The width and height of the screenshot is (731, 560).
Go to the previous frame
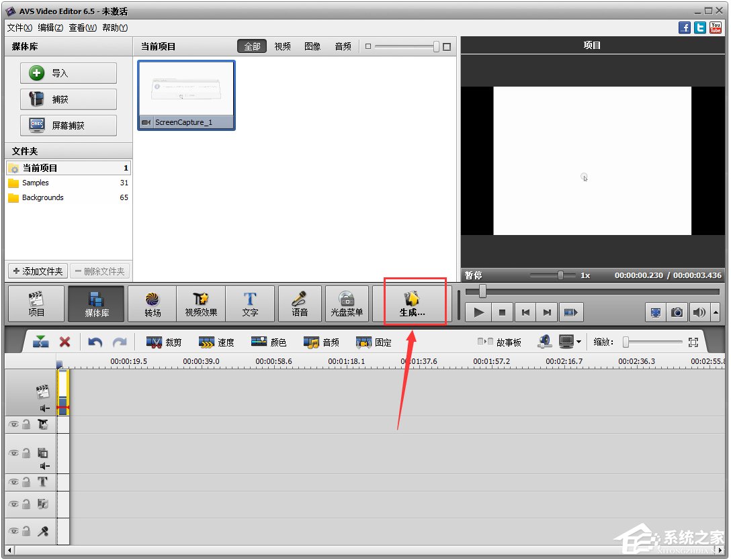pyautogui.click(x=525, y=312)
